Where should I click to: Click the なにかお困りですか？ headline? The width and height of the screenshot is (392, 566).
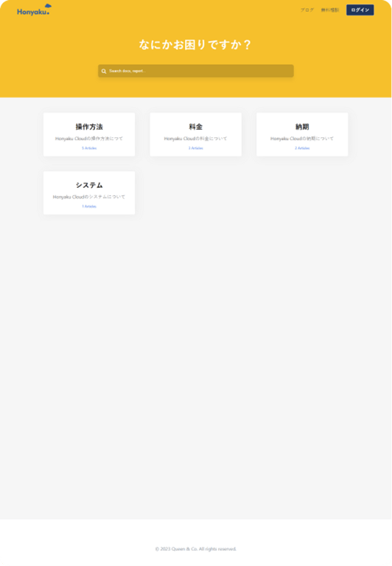195,45
